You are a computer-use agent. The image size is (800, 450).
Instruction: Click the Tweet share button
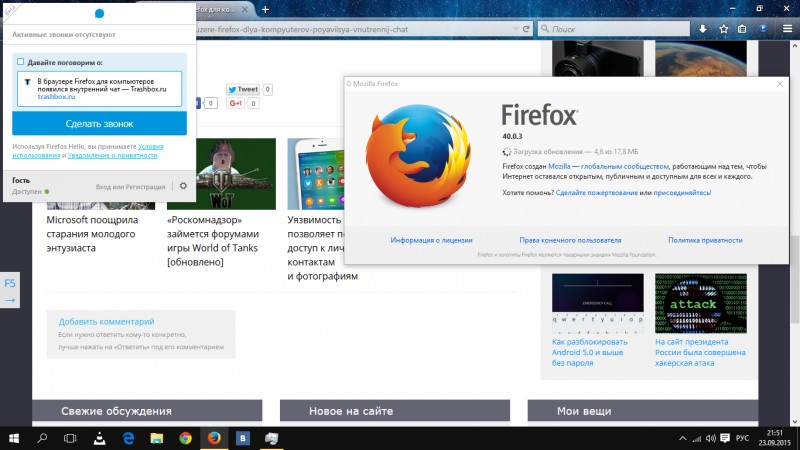click(x=243, y=89)
